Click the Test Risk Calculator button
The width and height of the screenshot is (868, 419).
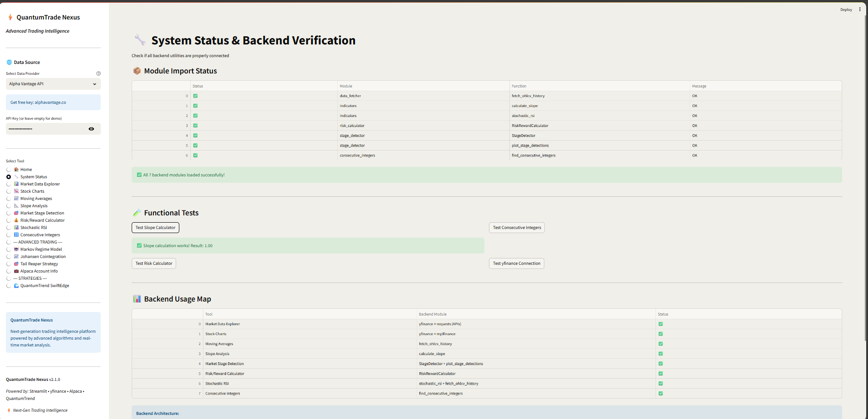154,263
